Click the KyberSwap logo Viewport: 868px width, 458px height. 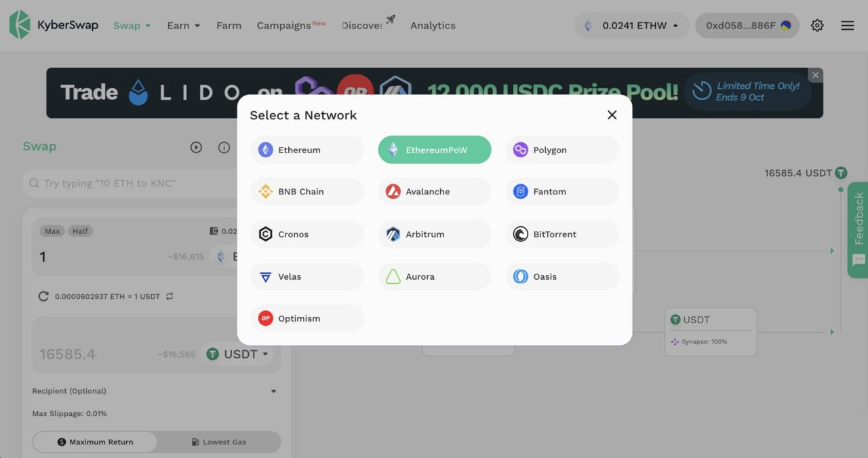tap(54, 25)
